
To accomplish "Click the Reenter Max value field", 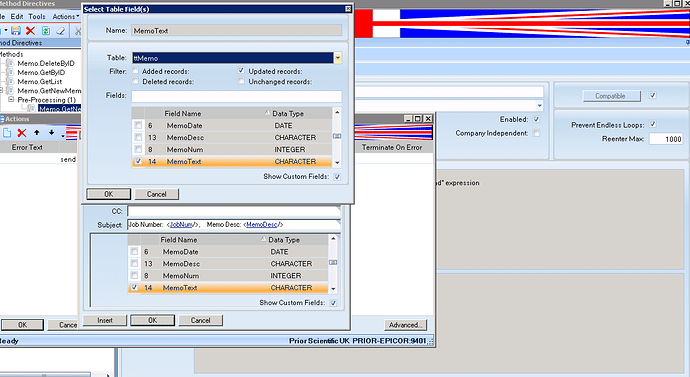I will coord(666,139).
